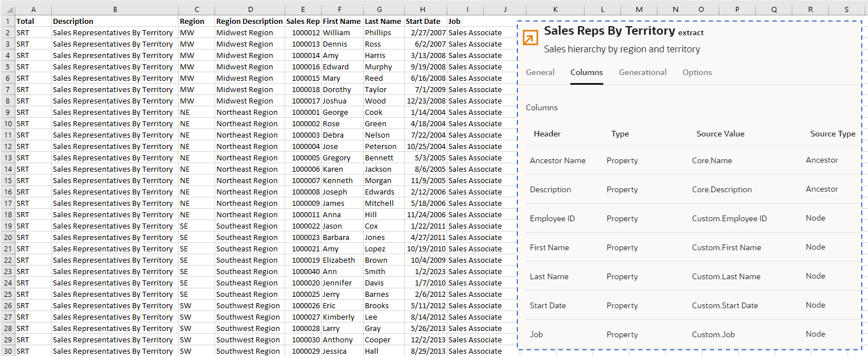Select cell with Kimberly
The height and width of the screenshot is (356, 868).
click(342, 317)
